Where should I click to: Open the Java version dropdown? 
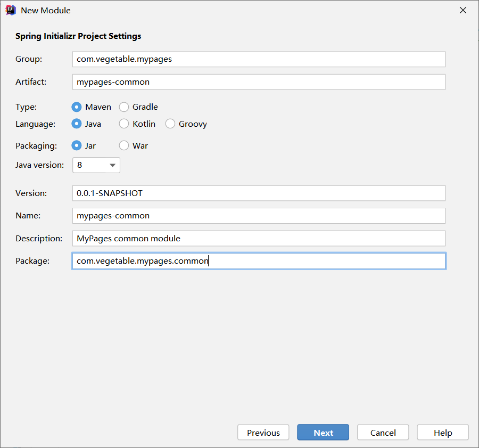[96, 165]
